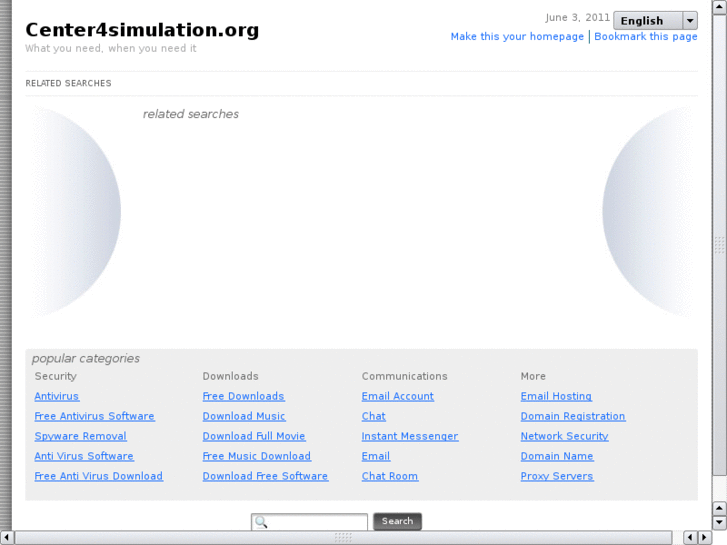Image resolution: width=727 pixels, height=545 pixels.
Task: Open Download Full Movie link
Action: click(x=254, y=436)
